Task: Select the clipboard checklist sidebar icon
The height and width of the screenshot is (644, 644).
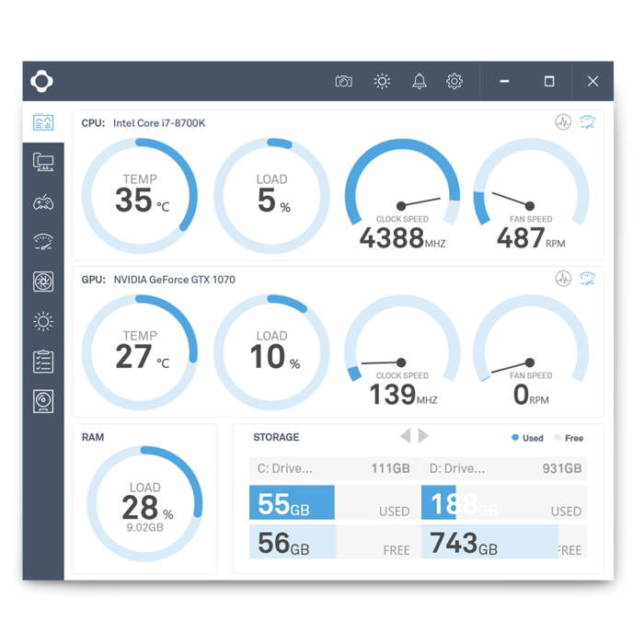Action: click(x=43, y=362)
